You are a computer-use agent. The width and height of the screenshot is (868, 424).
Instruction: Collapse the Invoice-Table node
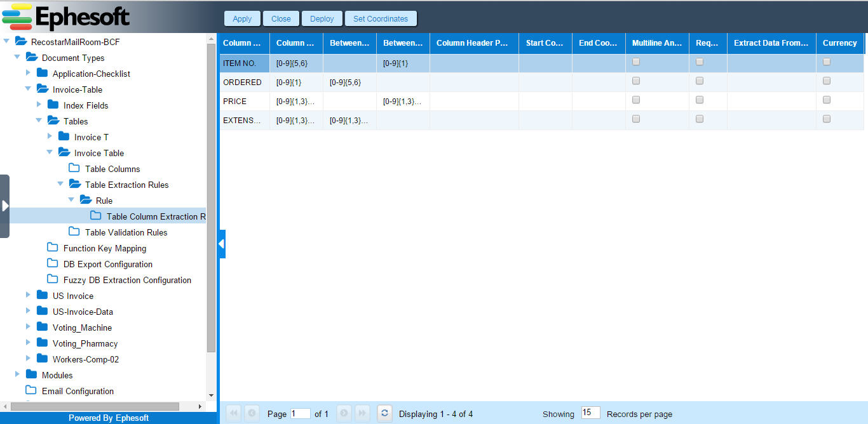point(28,89)
